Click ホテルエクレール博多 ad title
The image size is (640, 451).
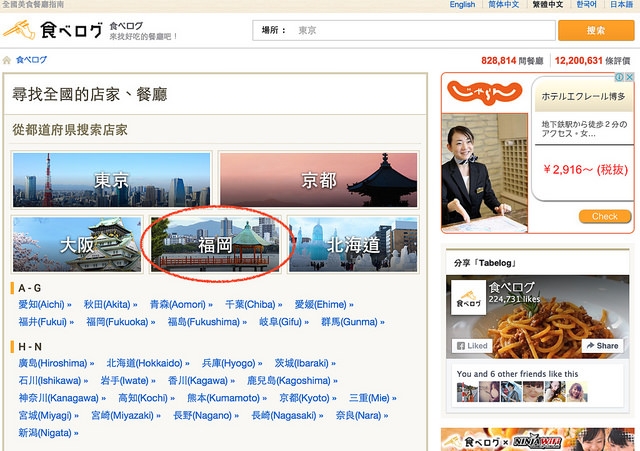(x=583, y=97)
